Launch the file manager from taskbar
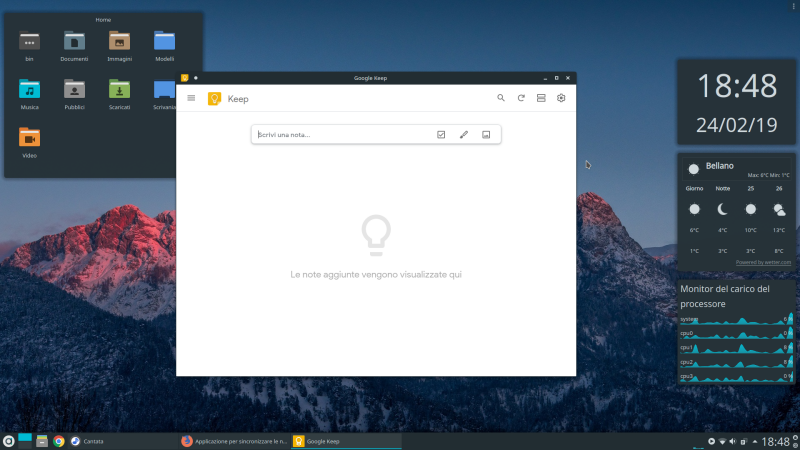The height and width of the screenshot is (450, 800). [x=42, y=441]
